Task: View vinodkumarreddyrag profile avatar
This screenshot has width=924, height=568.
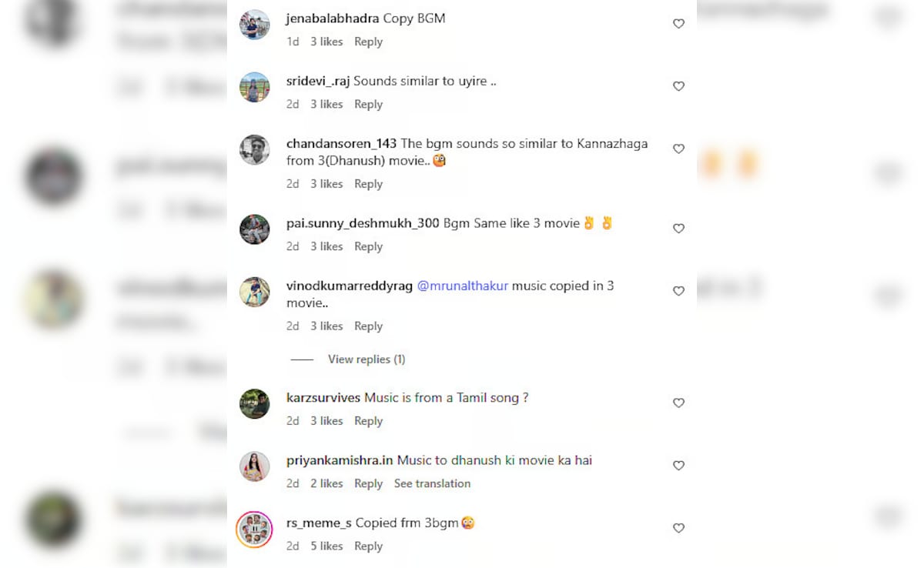Action: 254,292
